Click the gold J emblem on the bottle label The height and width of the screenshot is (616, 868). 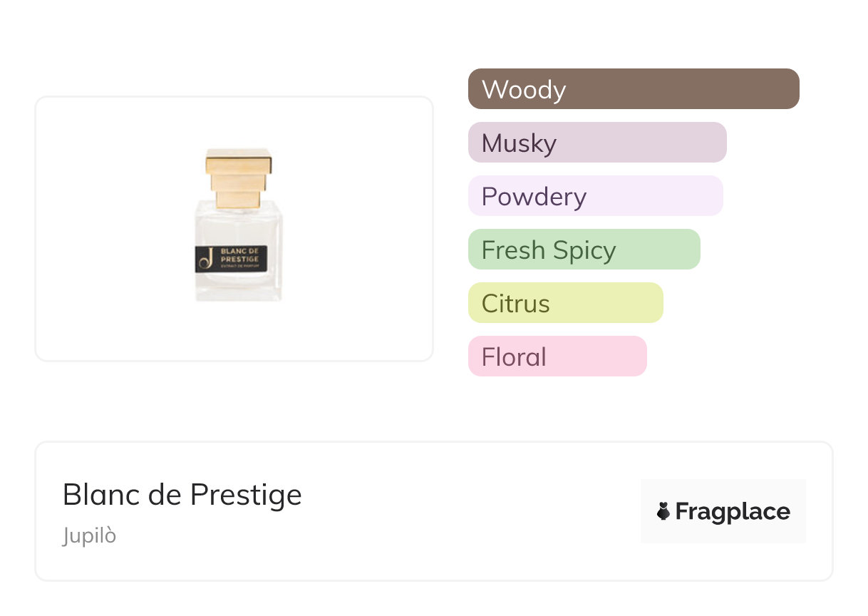pos(205,259)
